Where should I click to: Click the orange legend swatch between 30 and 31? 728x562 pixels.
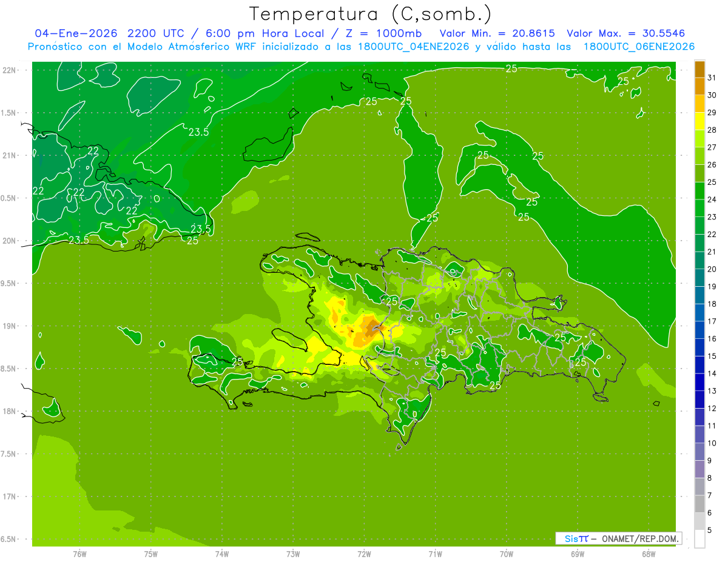pos(699,87)
